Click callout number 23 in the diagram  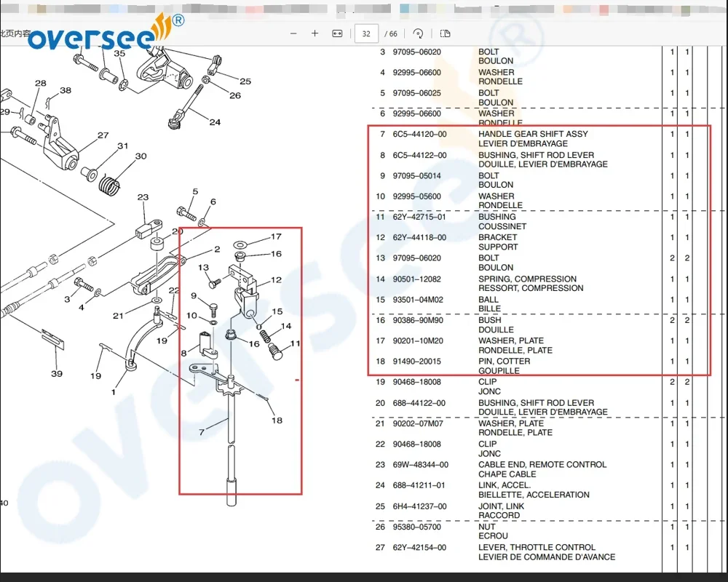click(x=143, y=196)
